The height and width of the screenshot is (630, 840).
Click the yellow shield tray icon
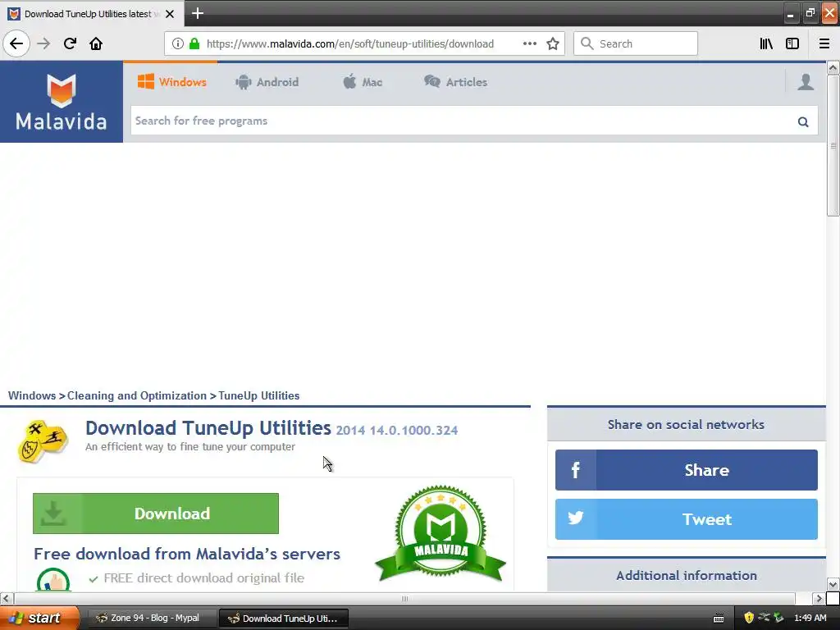point(749,618)
